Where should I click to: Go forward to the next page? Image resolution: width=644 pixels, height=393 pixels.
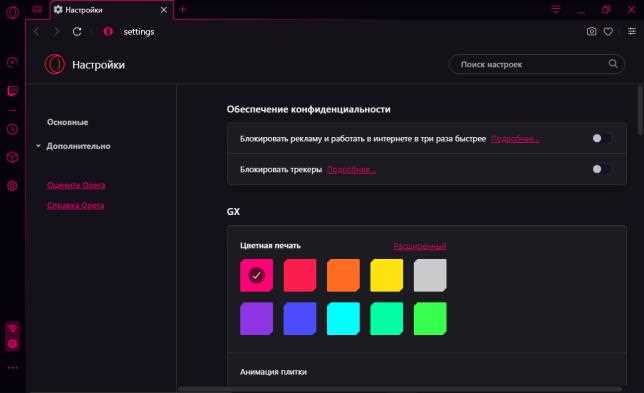tap(56, 32)
